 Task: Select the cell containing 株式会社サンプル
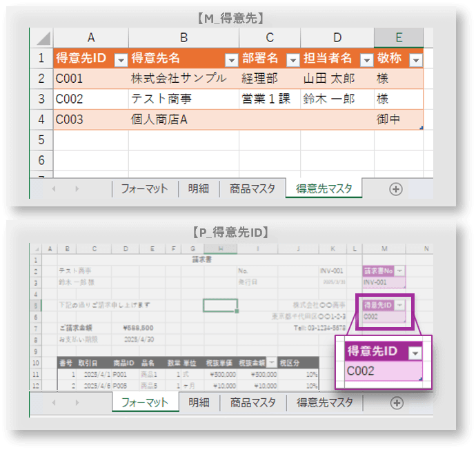point(182,79)
